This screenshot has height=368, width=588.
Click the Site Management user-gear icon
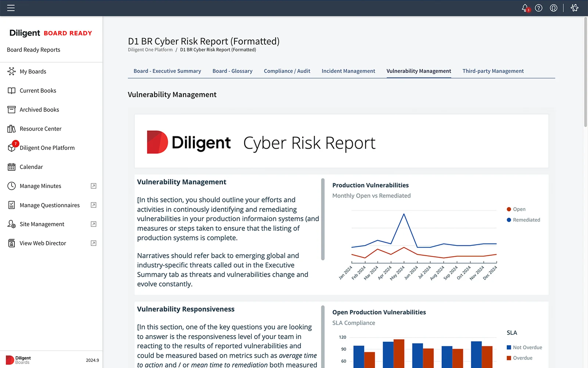pos(12,224)
